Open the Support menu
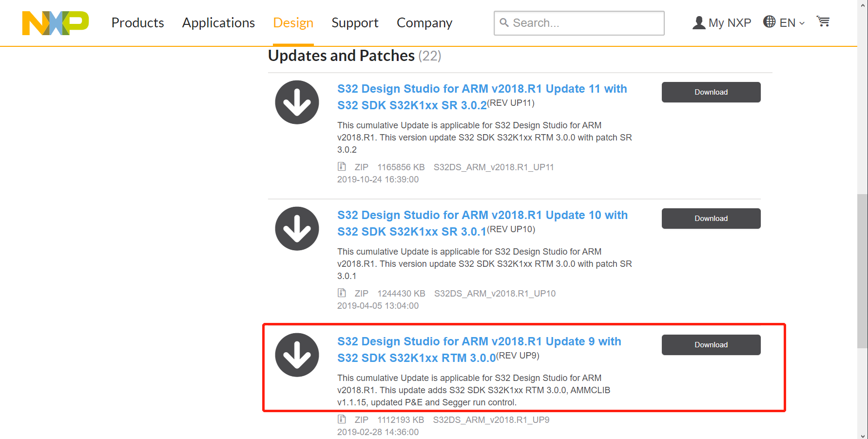This screenshot has width=868, height=439. pyautogui.click(x=355, y=23)
